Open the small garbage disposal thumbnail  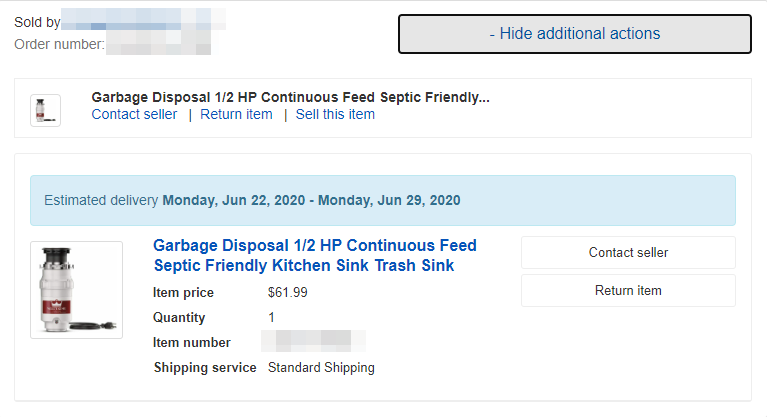45,111
